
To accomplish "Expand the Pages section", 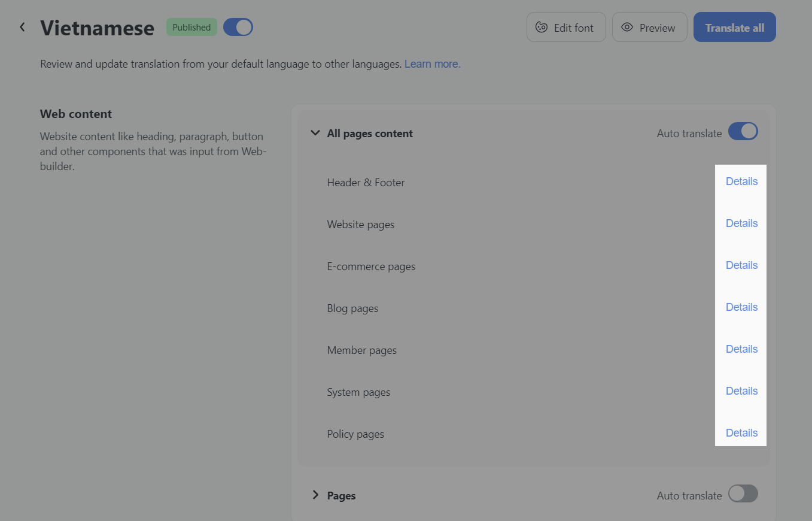I will 315,495.
